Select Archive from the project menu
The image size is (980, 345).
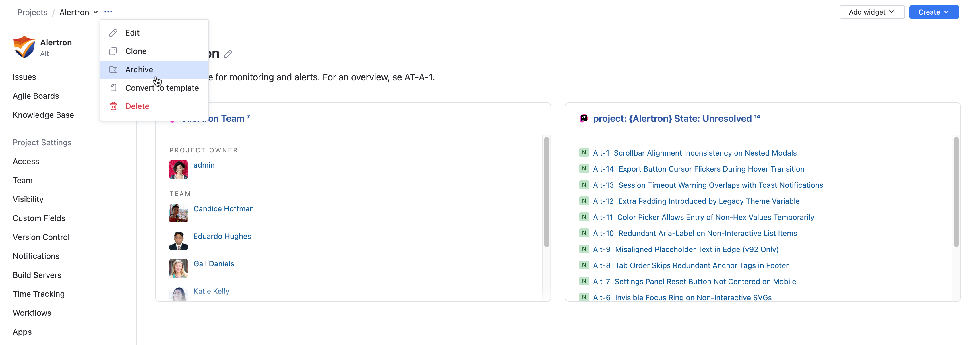tap(140, 69)
